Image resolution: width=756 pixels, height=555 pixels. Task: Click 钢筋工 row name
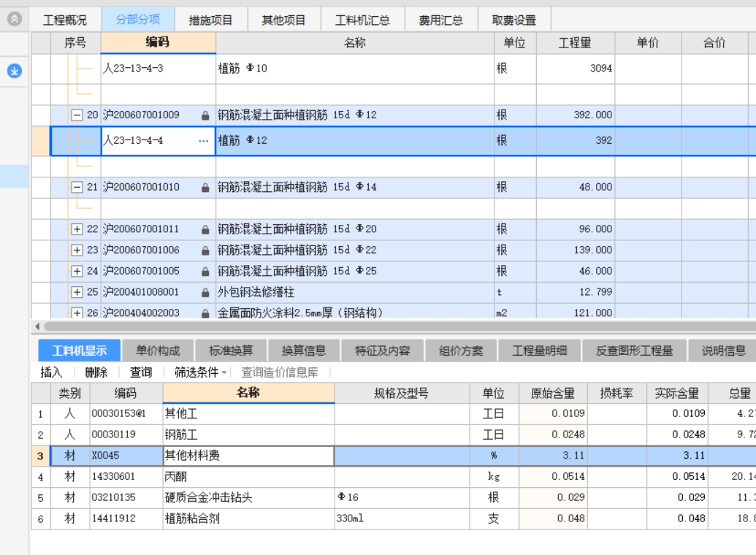pos(248,435)
